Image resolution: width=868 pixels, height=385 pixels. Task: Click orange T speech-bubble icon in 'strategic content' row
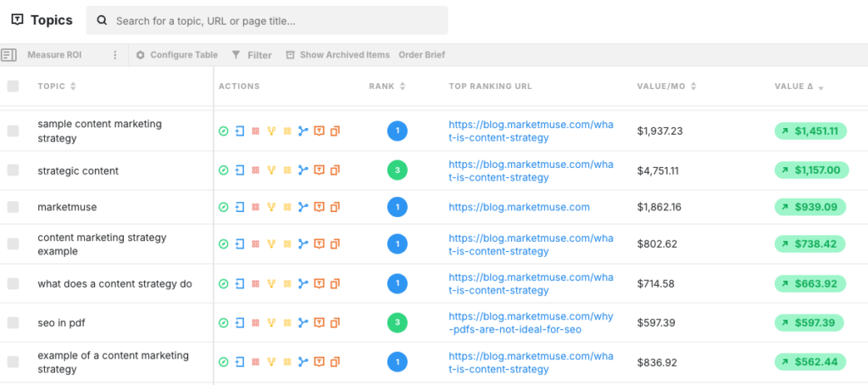click(x=319, y=170)
